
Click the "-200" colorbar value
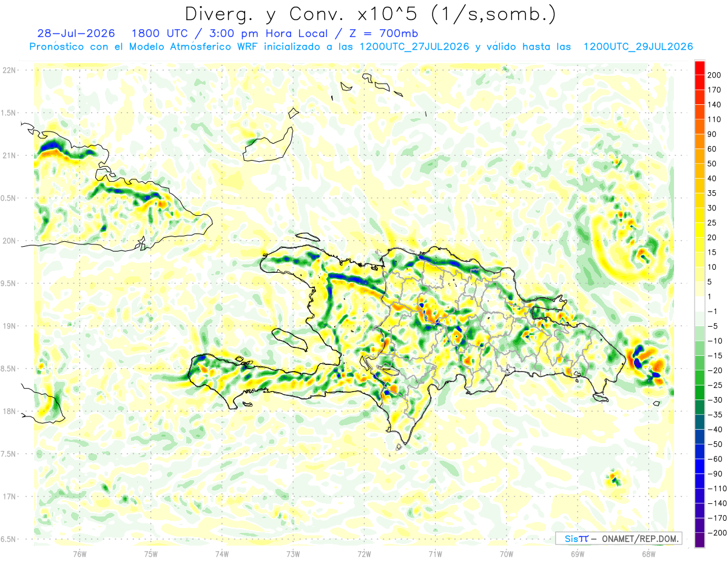coord(716,533)
